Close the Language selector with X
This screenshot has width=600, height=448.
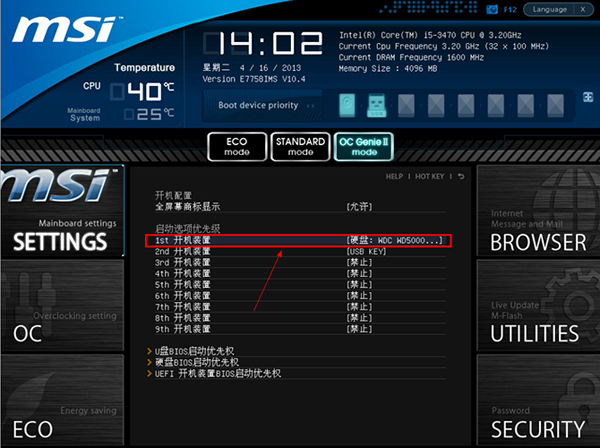pos(582,10)
